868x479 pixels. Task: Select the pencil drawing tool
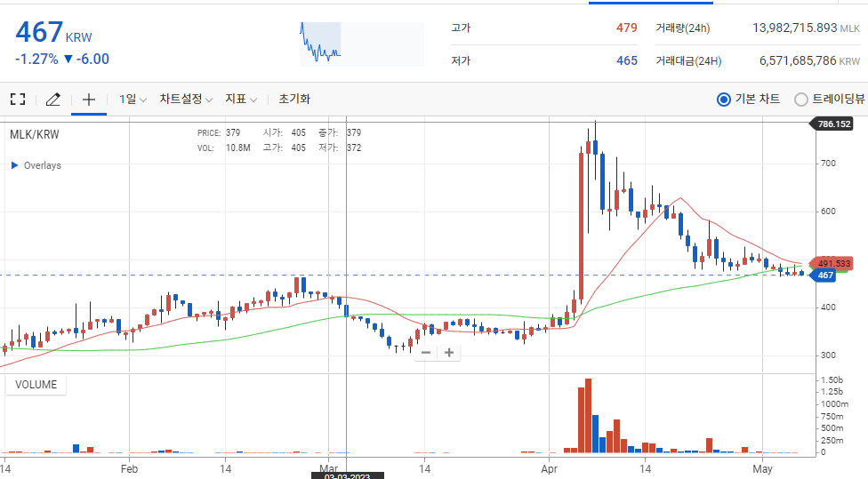[53, 100]
